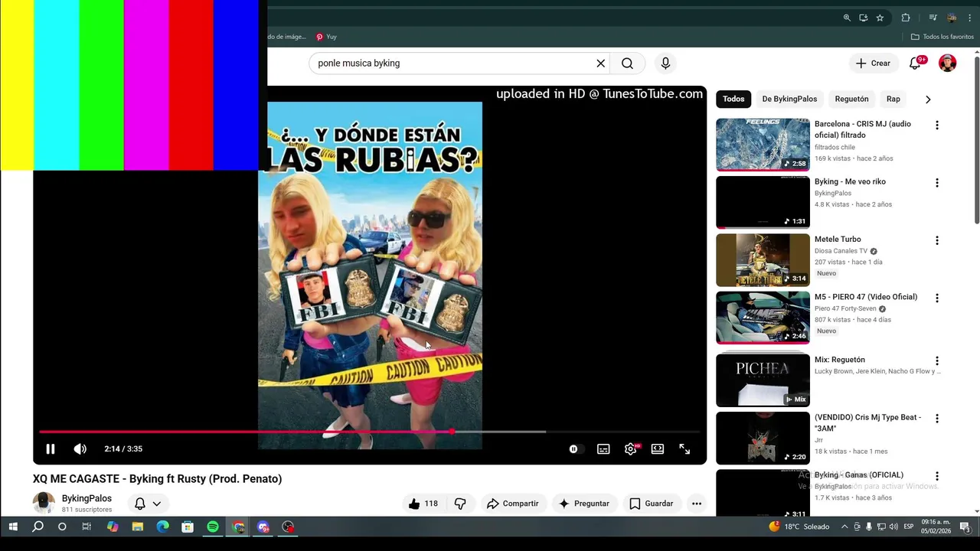Open the Crear button
This screenshot has width=980, height=551.
pos(873,64)
